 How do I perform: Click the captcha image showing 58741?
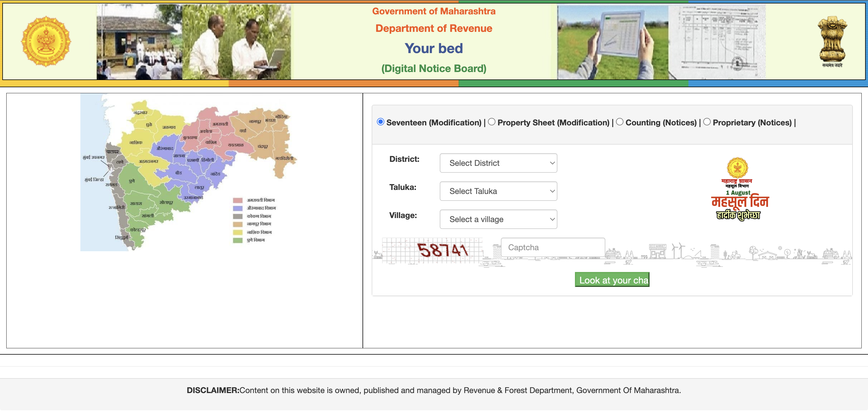(x=432, y=250)
